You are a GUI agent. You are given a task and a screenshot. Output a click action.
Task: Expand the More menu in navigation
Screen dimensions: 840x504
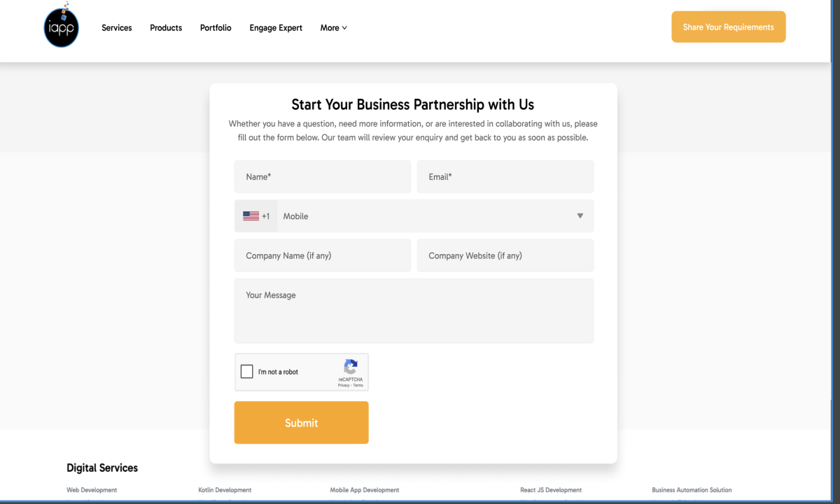pyautogui.click(x=333, y=28)
